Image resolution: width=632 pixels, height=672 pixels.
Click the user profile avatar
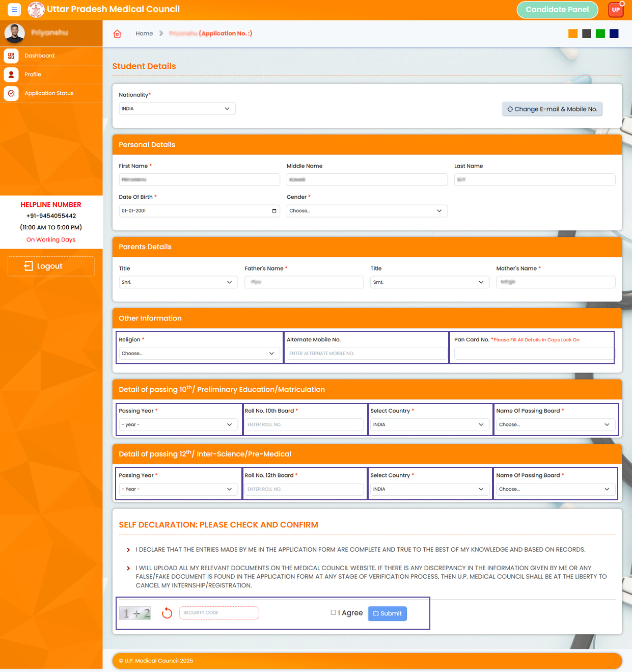(14, 33)
